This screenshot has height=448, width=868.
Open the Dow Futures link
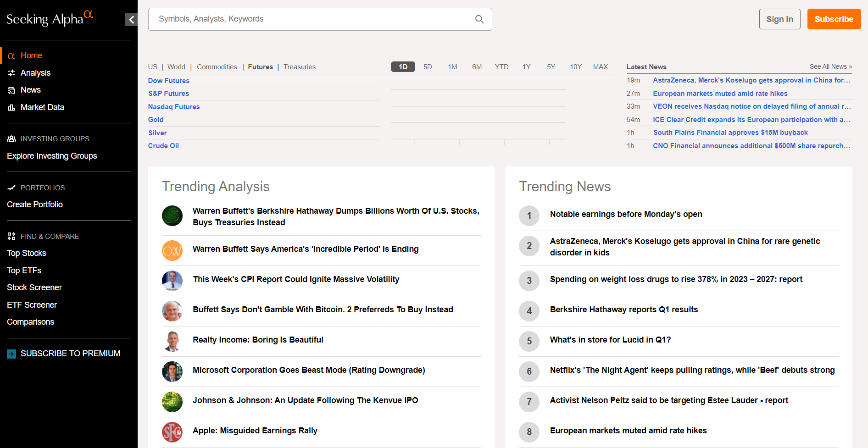(x=169, y=81)
